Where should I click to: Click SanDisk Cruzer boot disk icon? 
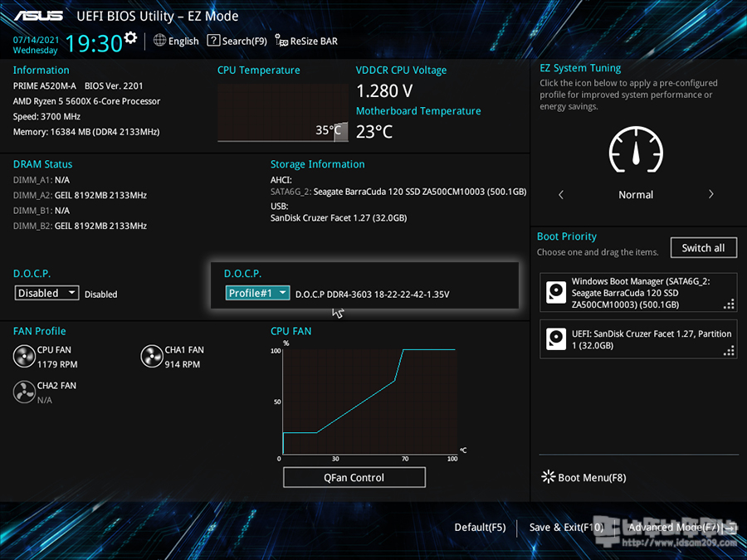click(x=556, y=339)
